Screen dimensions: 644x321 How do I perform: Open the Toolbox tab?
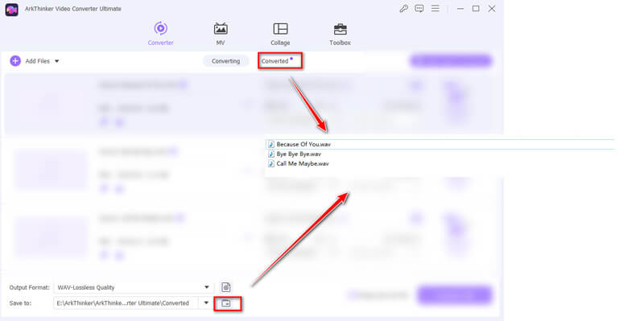[x=340, y=34]
